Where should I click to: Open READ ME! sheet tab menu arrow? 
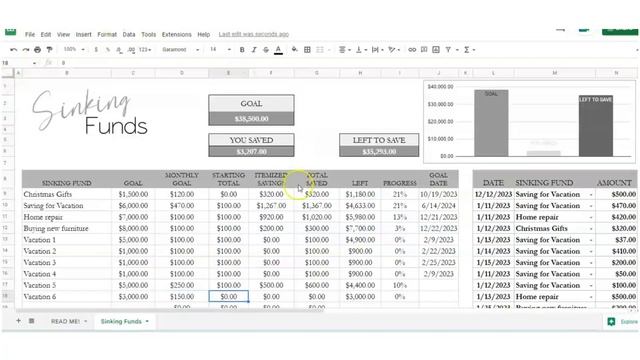click(86, 321)
